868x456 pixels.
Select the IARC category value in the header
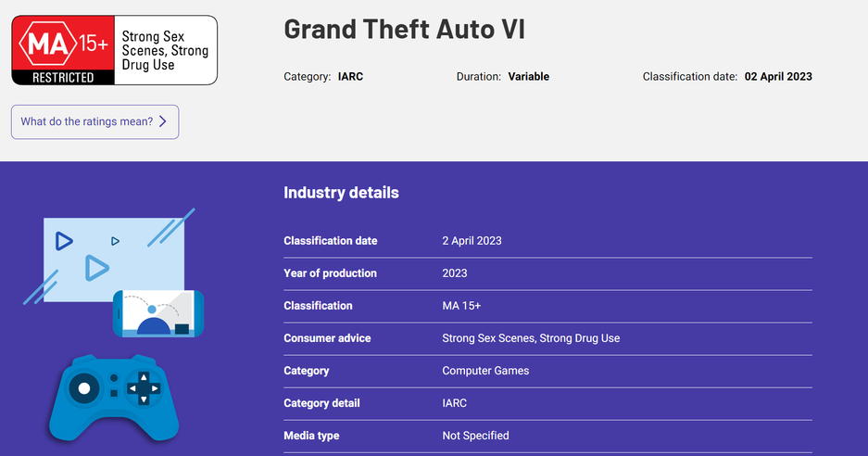click(x=351, y=77)
